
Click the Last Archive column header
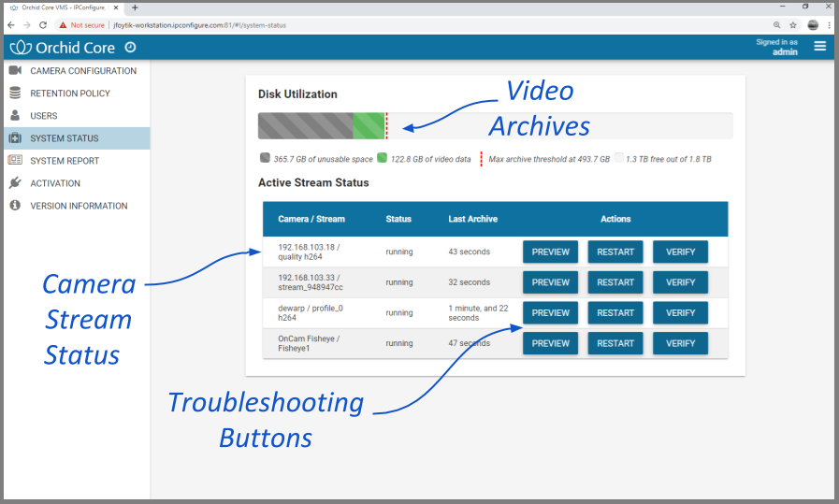click(x=473, y=219)
